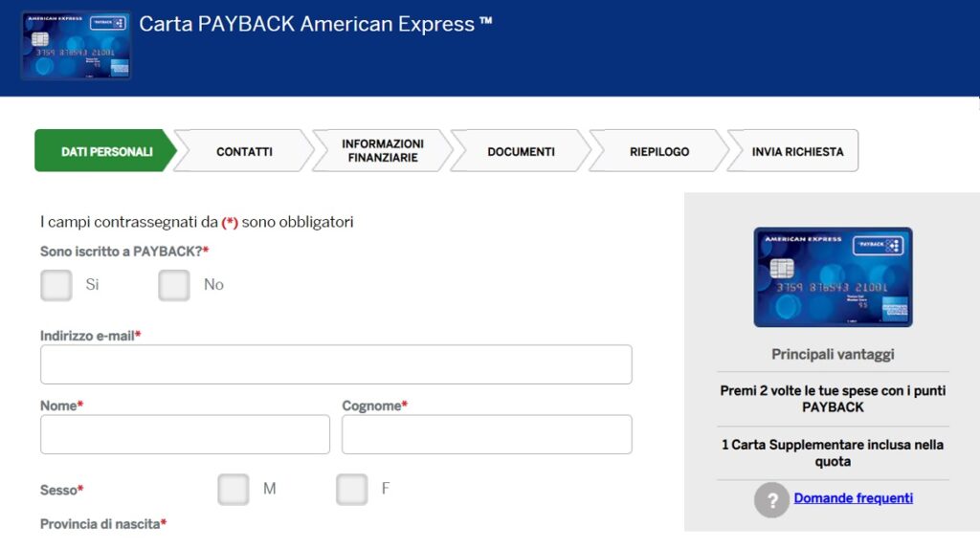Screen dimensions: 980x548
Task: Choose M for Sesso
Action: pos(234,490)
